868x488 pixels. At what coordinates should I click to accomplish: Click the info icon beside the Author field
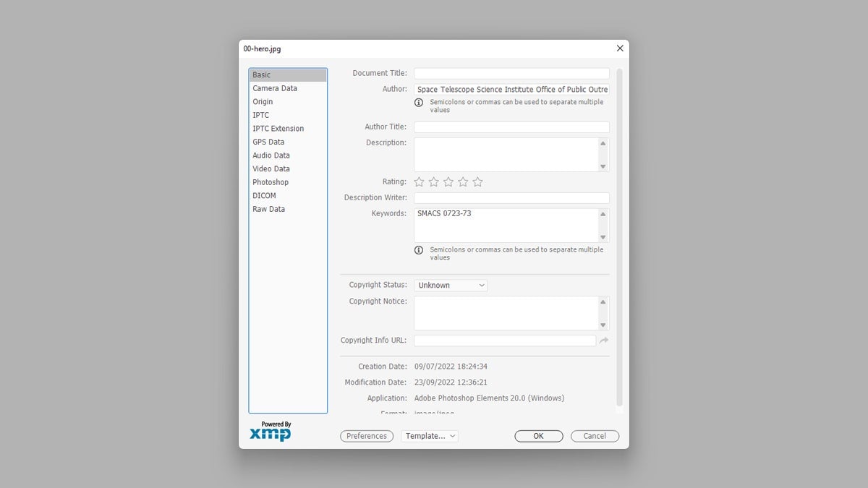tap(419, 103)
